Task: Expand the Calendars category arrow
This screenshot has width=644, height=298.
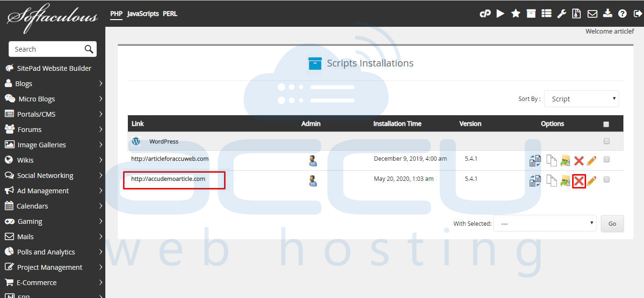Action: click(101, 206)
